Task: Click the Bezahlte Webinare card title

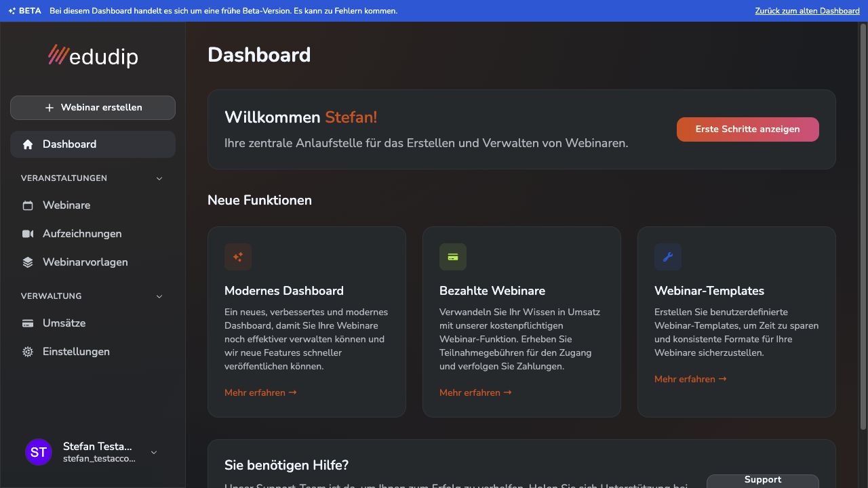Action: tap(492, 291)
